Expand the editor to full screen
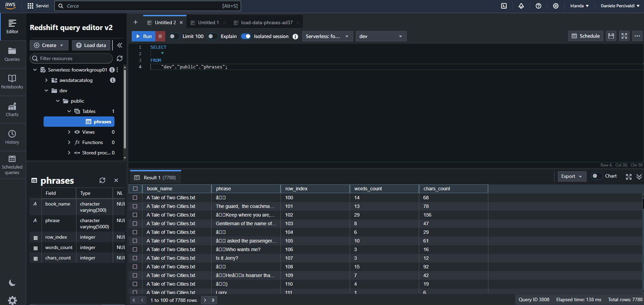This screenshot has width=644, height=305. click(624, 36)
